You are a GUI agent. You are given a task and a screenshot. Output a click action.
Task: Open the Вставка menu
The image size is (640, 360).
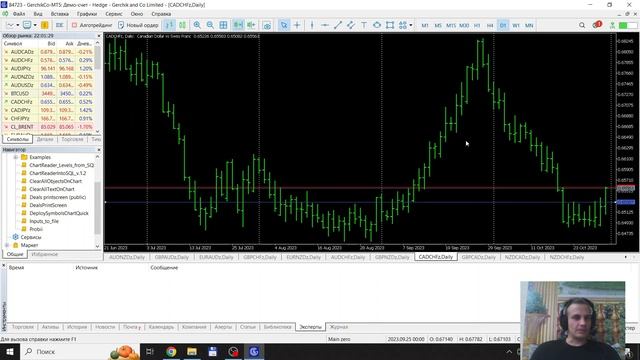(60, 14)
